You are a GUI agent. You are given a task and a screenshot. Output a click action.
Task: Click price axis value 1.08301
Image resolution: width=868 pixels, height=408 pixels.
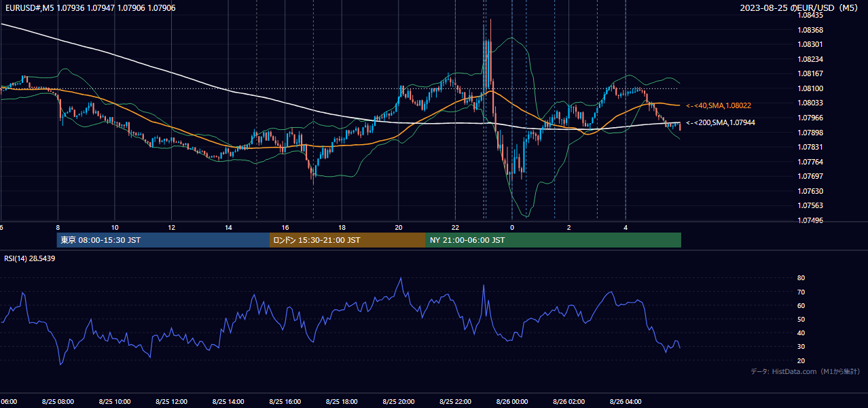[x=810, y=44]
